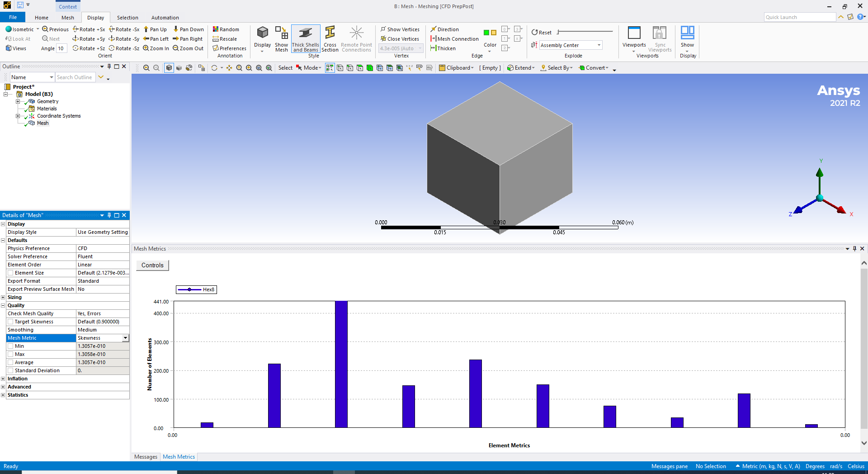
Task: Check the Target Skewness checkbox
Action: 10,322
